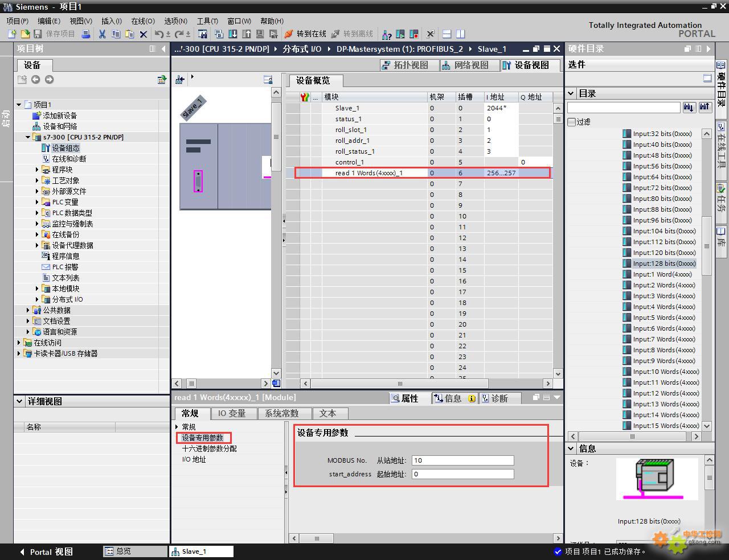This screenshot has width=729, height=560.
Task: Collapse the 详细视图 panel
Action: pos(20,401)
